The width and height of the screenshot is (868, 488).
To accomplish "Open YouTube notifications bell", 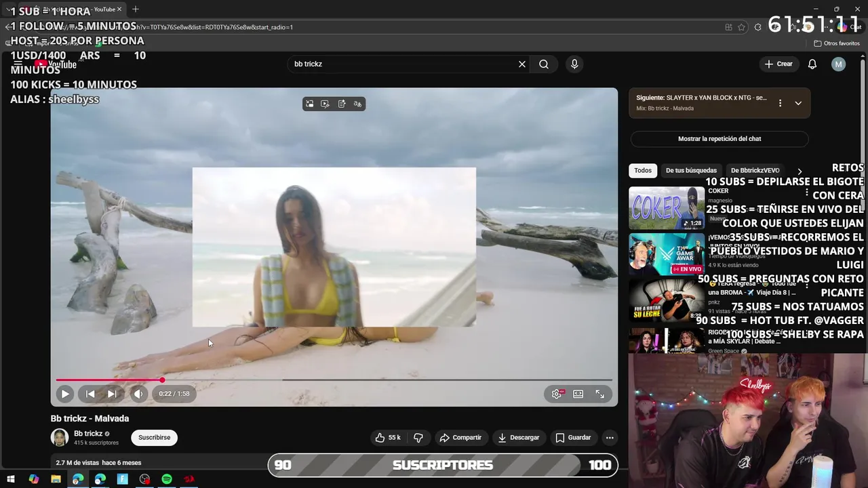I will tap(812, 64).
